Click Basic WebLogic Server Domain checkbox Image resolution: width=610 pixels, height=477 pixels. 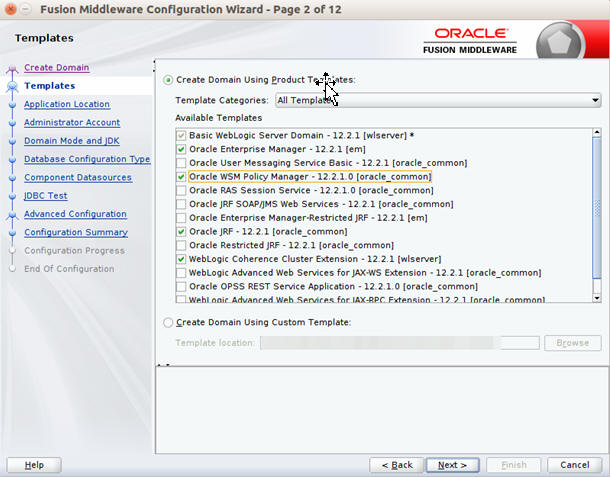[181, 136]
